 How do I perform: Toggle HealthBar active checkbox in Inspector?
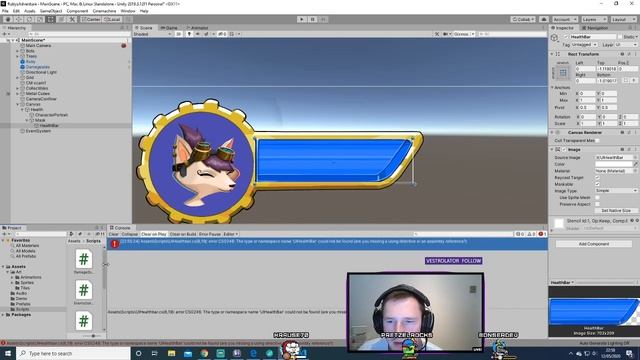click(566, 37)
